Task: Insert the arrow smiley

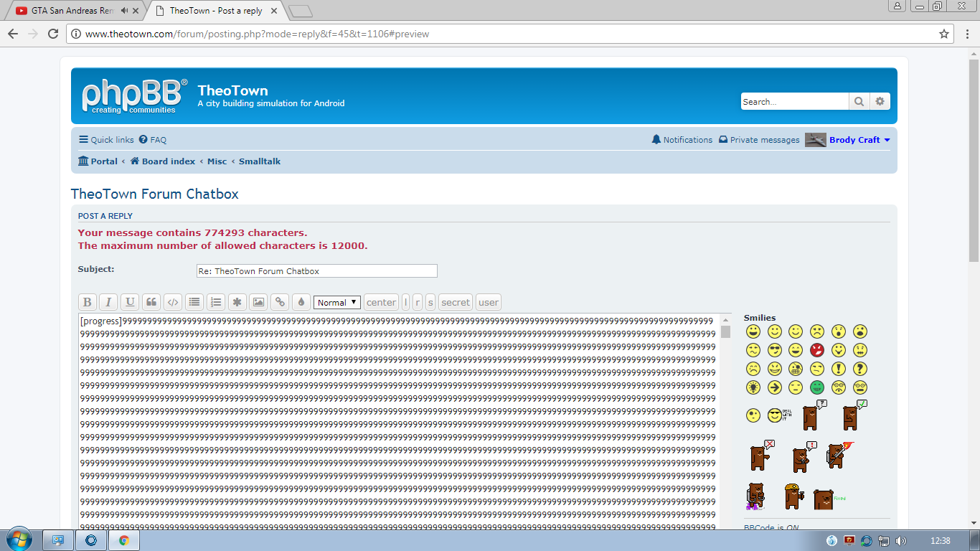Action: click(x=774, y=387)
